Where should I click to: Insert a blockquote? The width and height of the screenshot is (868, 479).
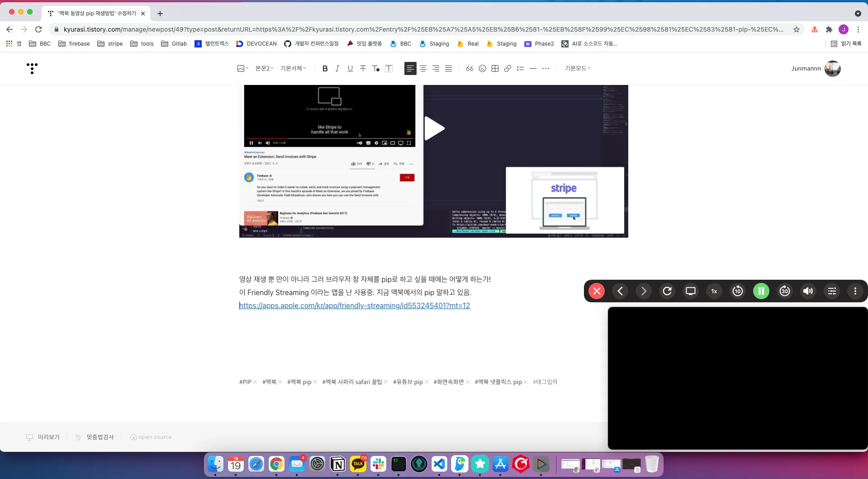point(470,69)
